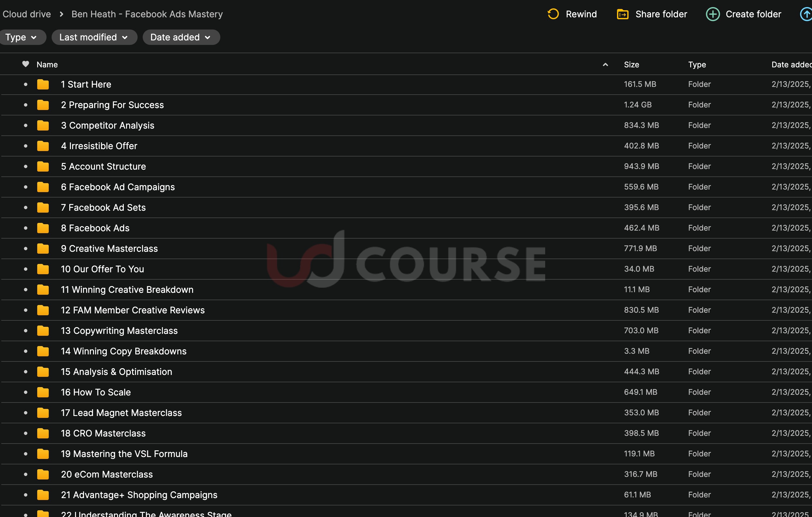812x517 pixels.
Task: Toggle favourite dot for 3 Competitor Analysis
Action: pos(26,125)
